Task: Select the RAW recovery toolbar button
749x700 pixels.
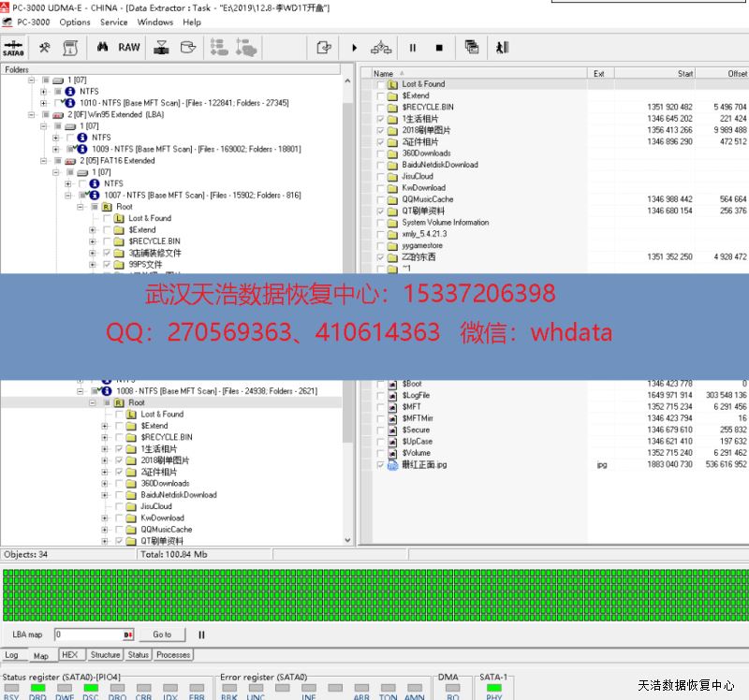Action: coord(129,47)
